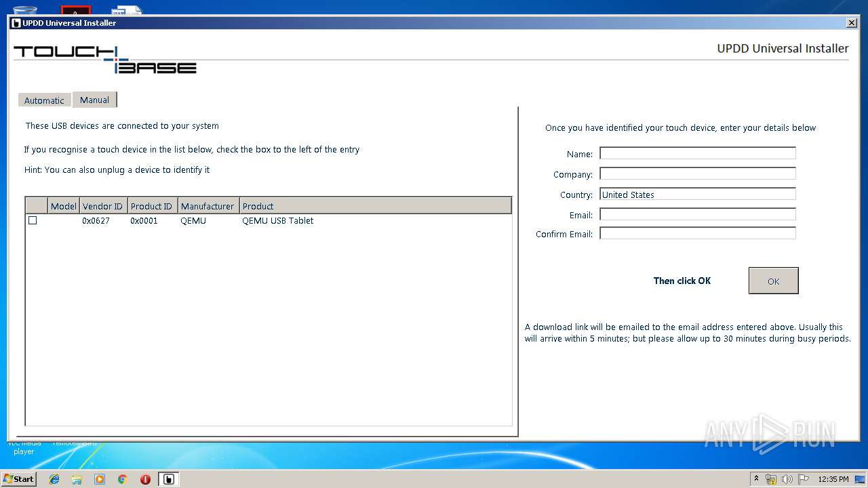Image resolution: width=868 pixels, height=488 pixels.
Task: Click the Manufacturer column header
Action: tap(208, 206)
